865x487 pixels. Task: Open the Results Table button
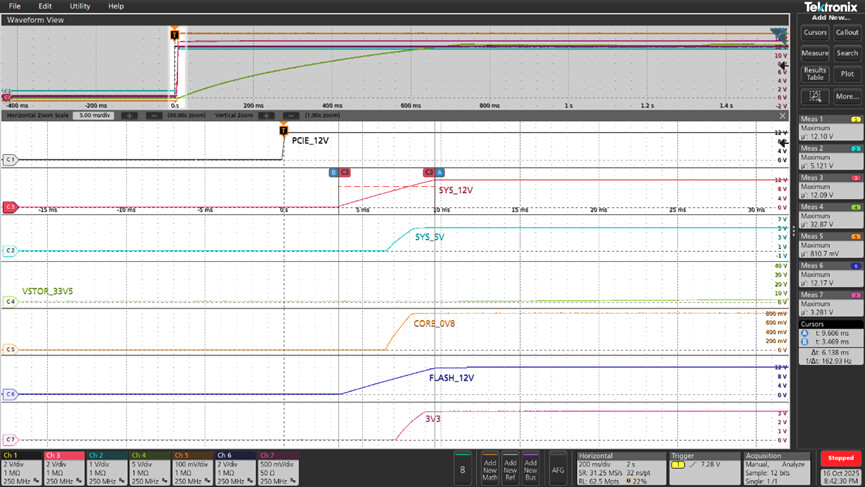[815, 74]
